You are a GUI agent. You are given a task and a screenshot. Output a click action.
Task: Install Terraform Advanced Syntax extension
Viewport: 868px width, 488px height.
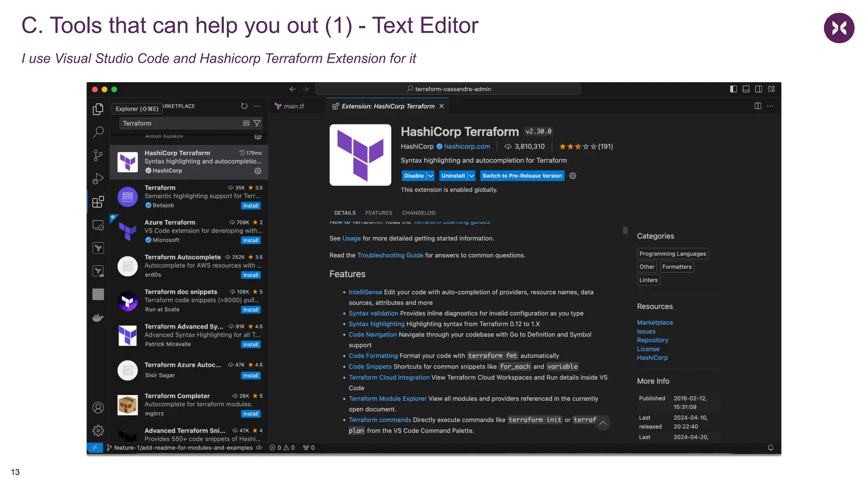251,345
